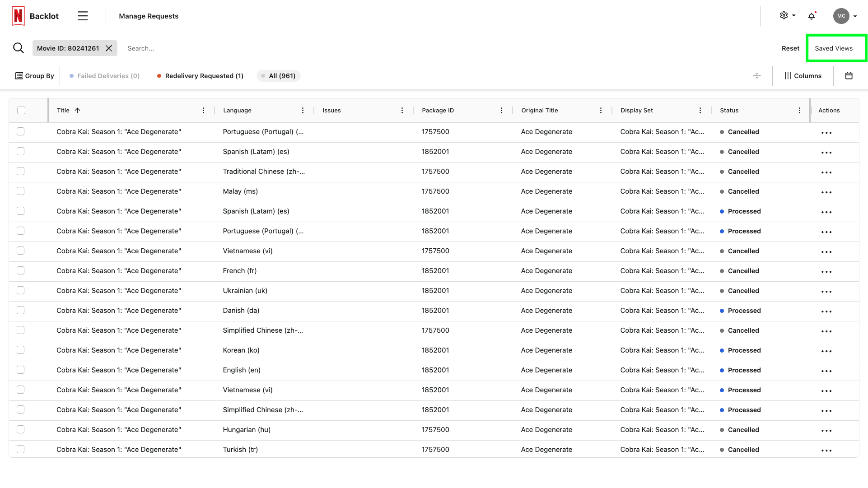The image size is (868, 488).
Task: Click the calendar date filter icon
Action: point(849,75)
